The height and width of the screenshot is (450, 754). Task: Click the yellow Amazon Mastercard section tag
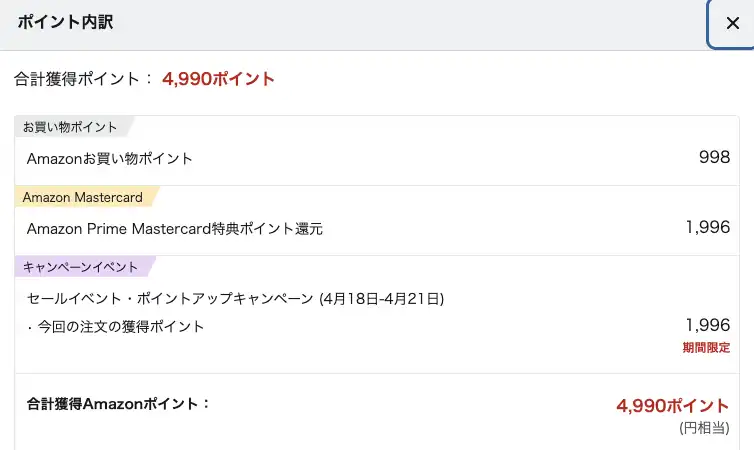82,197
